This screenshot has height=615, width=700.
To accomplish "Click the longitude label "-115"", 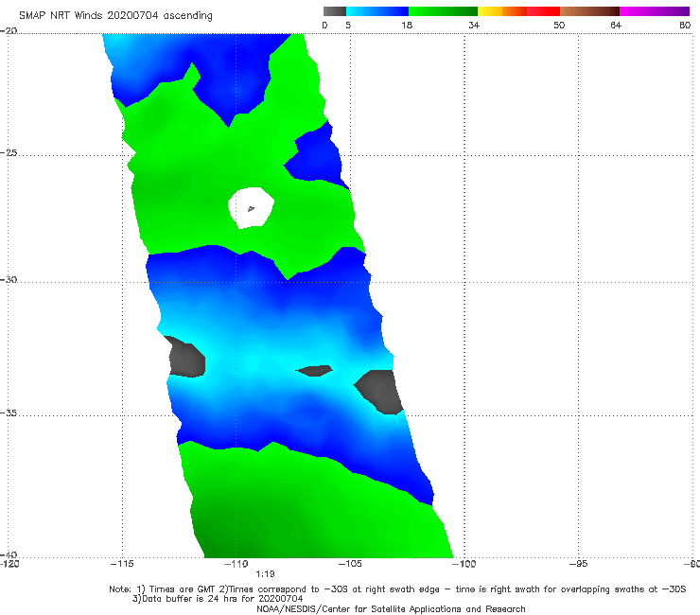I will tap(122, 564).
